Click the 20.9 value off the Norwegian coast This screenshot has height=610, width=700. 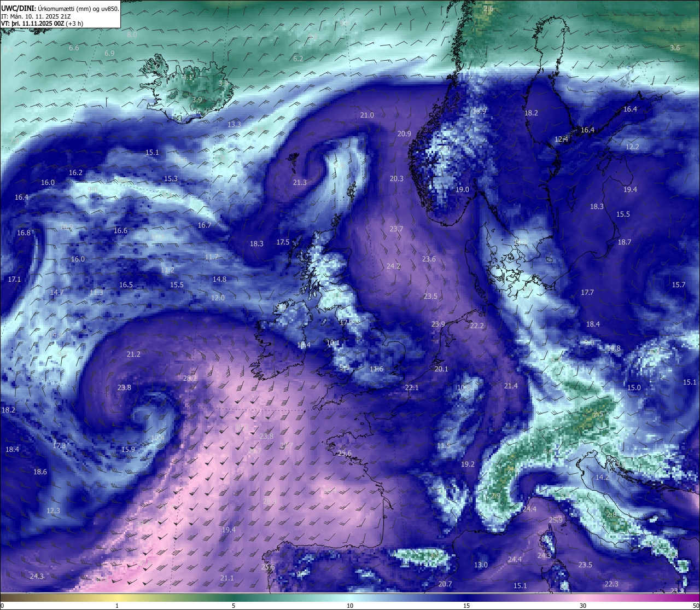click(404, 134)
